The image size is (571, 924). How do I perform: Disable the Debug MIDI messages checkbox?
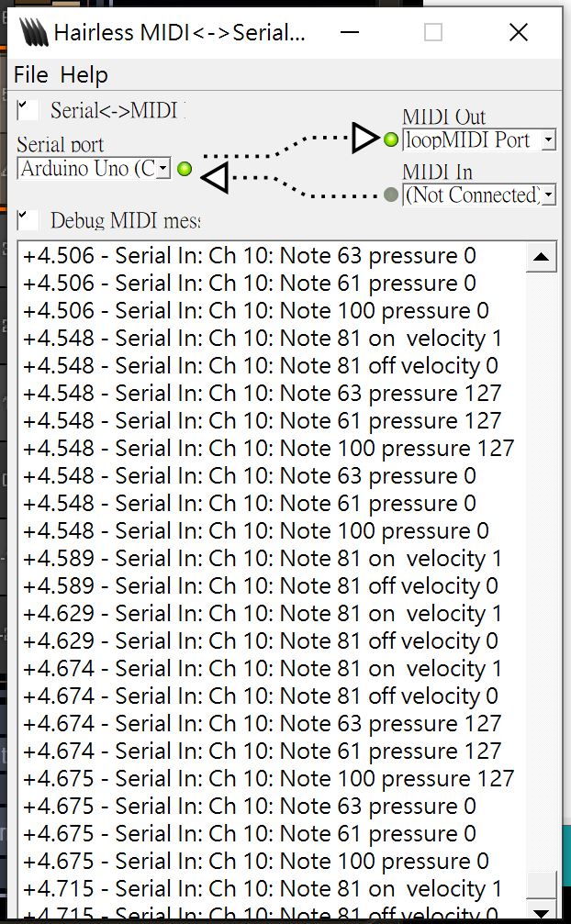pyautogui.click(x=26, y=219)
